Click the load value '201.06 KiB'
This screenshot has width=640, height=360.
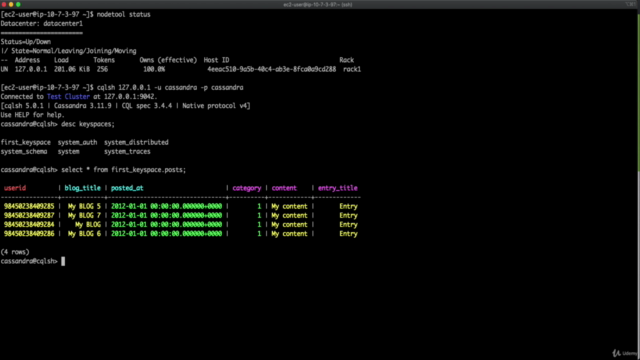[x=72, y=69]
